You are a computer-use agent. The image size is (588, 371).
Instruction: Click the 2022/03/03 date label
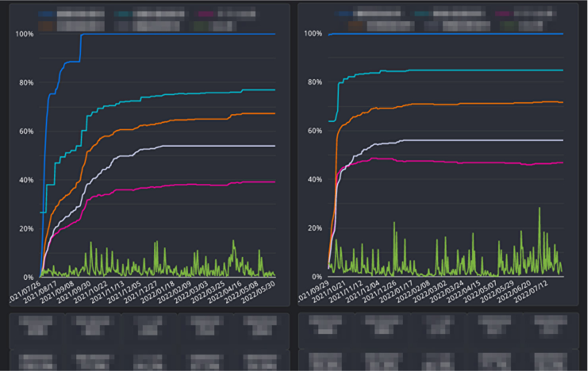(x=191, y=293)
